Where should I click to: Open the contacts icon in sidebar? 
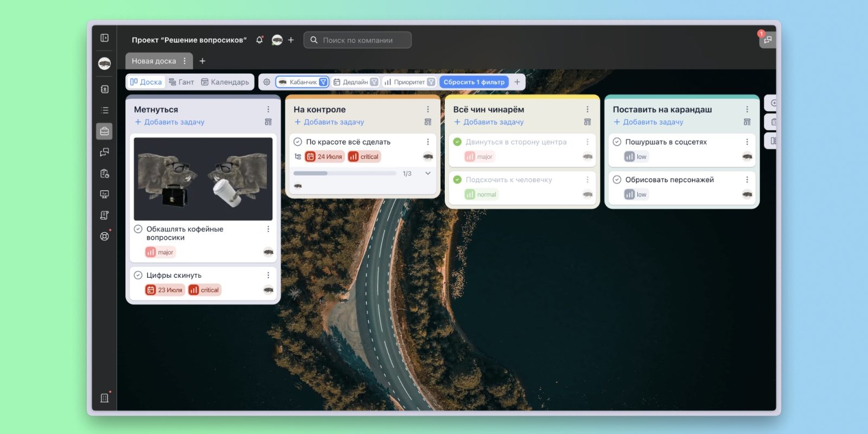[105, 89]
